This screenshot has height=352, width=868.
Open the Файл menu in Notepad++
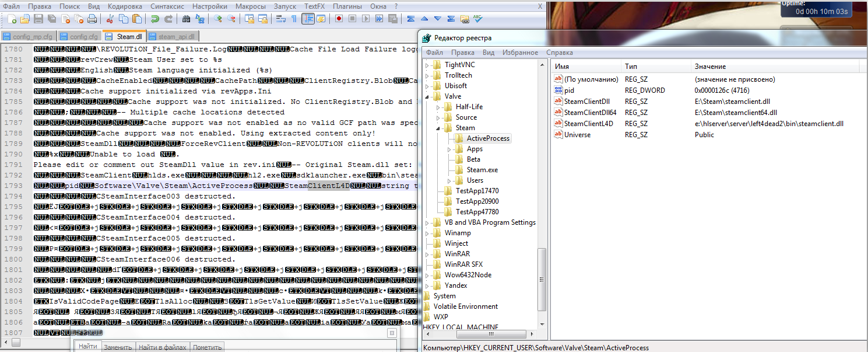[x=11, y=6]
